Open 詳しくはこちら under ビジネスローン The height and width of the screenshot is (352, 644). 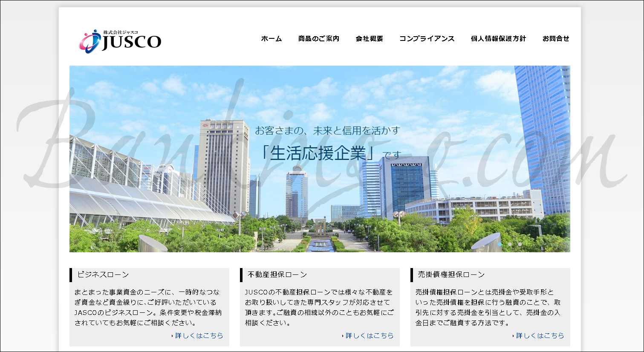click(x=199, y=336)
